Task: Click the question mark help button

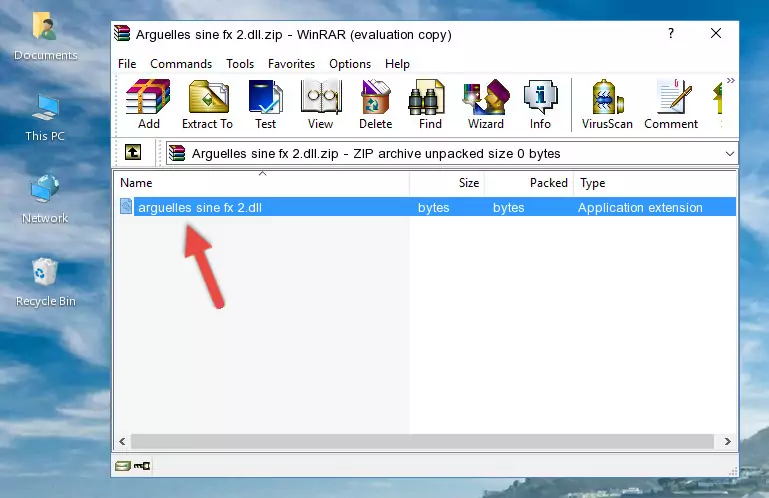Action: (x=670, y=33)
